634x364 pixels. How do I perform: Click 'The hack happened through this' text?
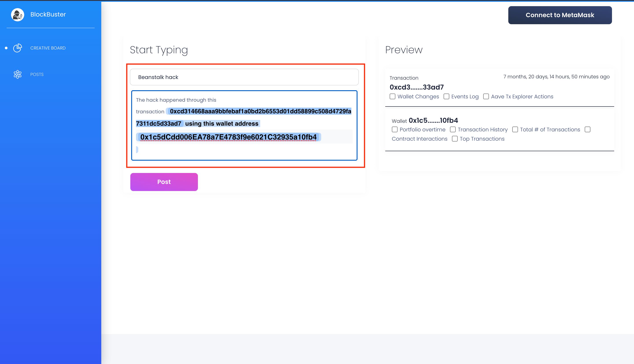click(x=176, y=100)
